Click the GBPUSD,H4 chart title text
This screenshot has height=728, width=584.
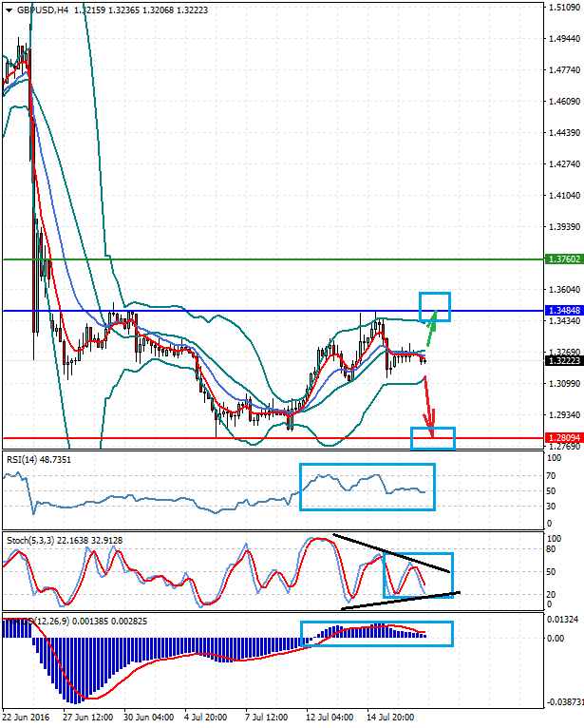tap(43, 10)
